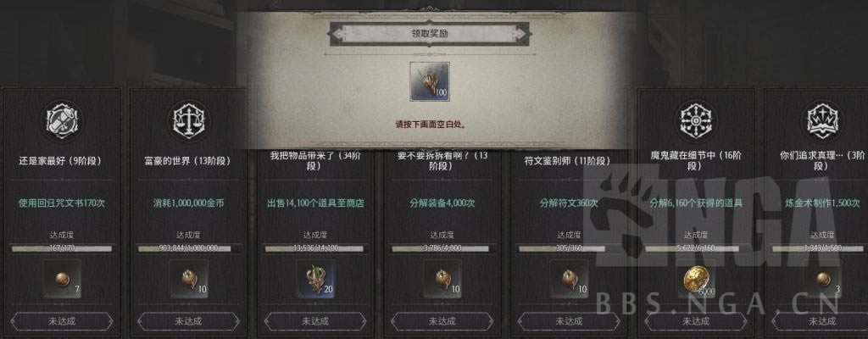Click the scroll emblem icon of 还是家最好
This screenshot has width=868, height=339.
(x=62, y=119)
